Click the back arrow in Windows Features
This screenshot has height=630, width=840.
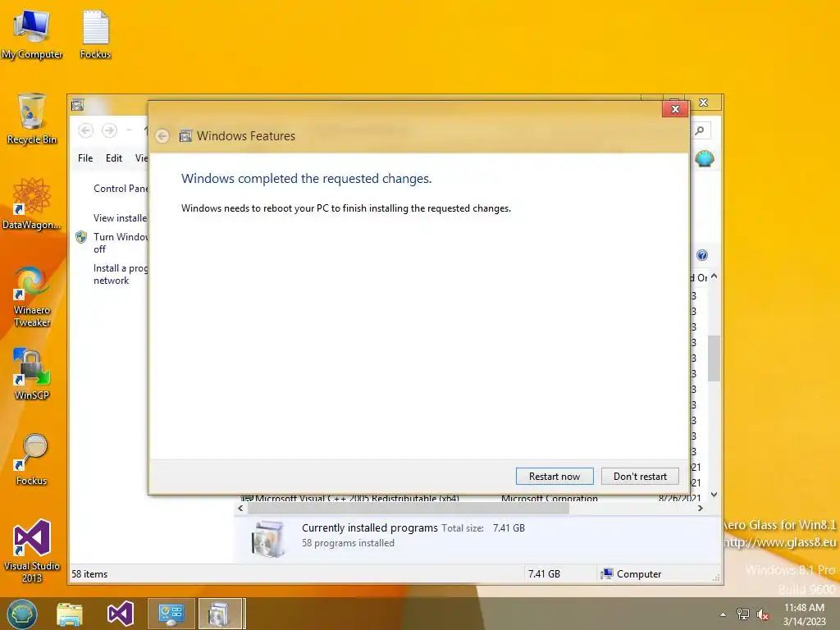[162, 136]
